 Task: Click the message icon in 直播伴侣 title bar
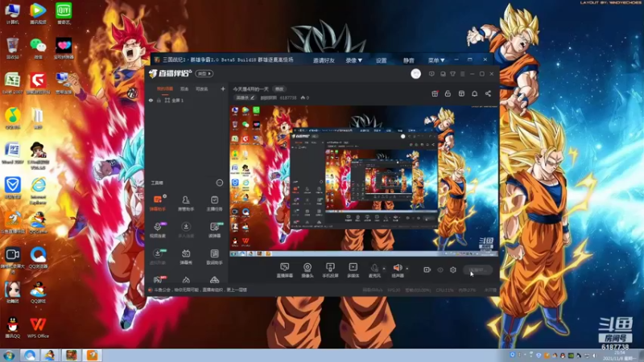click(x=431, y=74)
